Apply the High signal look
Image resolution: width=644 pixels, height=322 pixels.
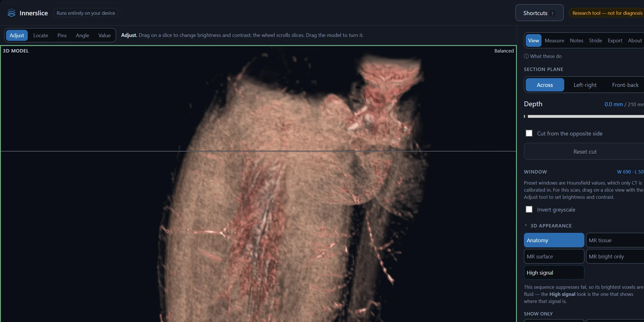(x=554, y=273)
